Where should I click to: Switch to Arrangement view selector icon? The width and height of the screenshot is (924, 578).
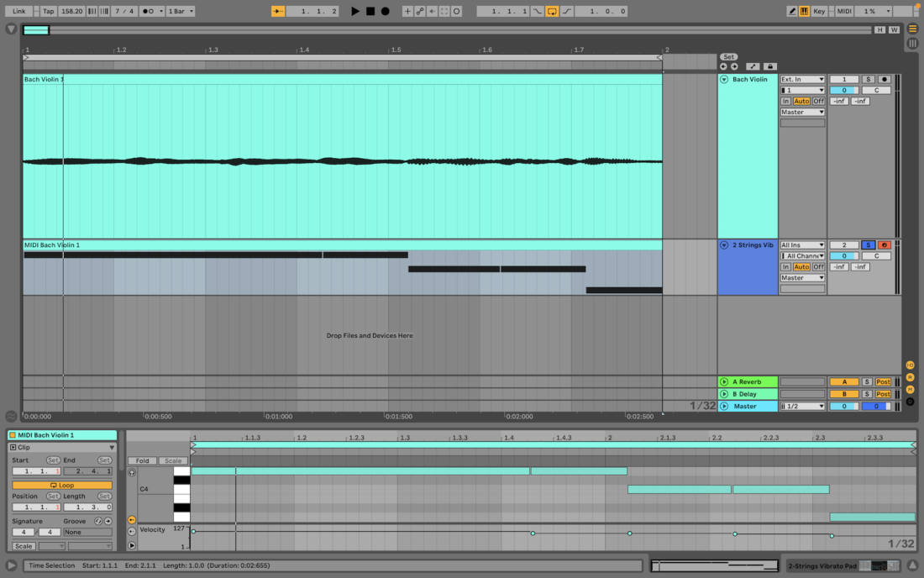912,29
